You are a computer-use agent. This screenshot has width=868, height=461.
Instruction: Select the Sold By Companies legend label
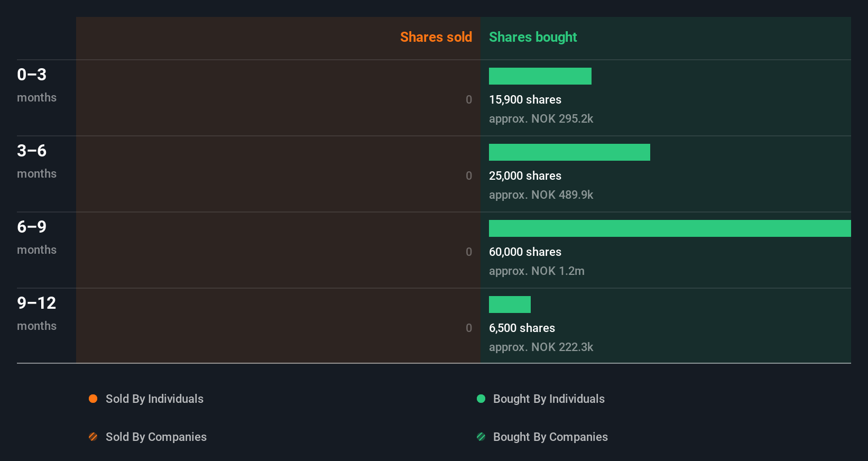[x=156, y=437]
